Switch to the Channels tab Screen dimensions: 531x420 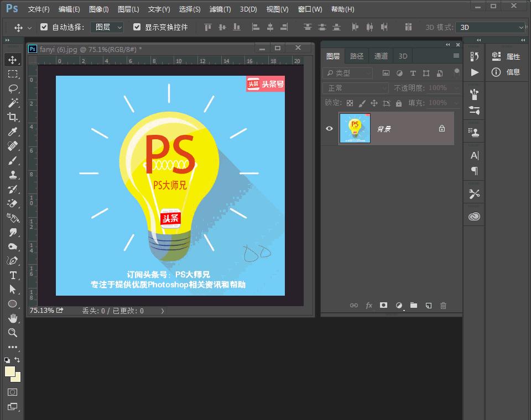coord(381,56)
